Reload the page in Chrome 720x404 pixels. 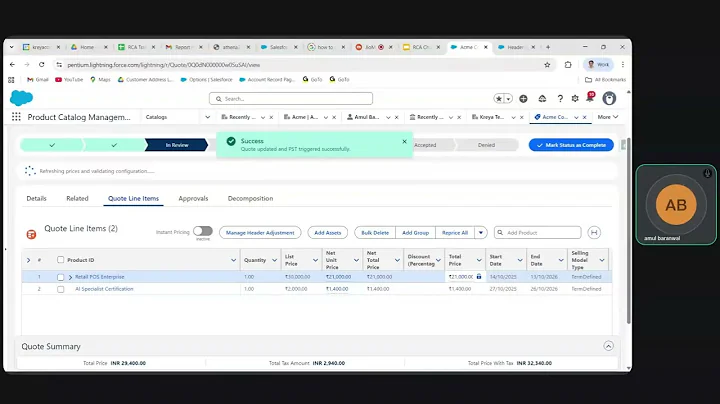point(41,65)
